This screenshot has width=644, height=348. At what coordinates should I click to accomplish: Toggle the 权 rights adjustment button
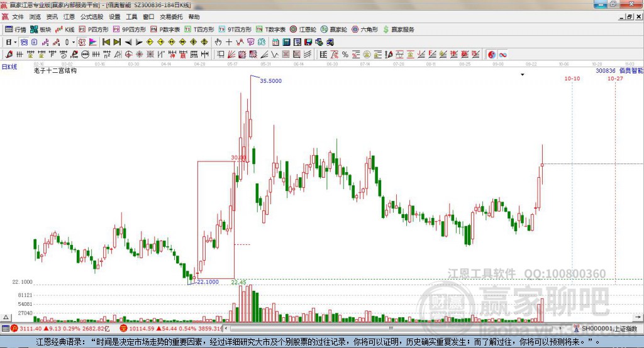coord(82,42)
